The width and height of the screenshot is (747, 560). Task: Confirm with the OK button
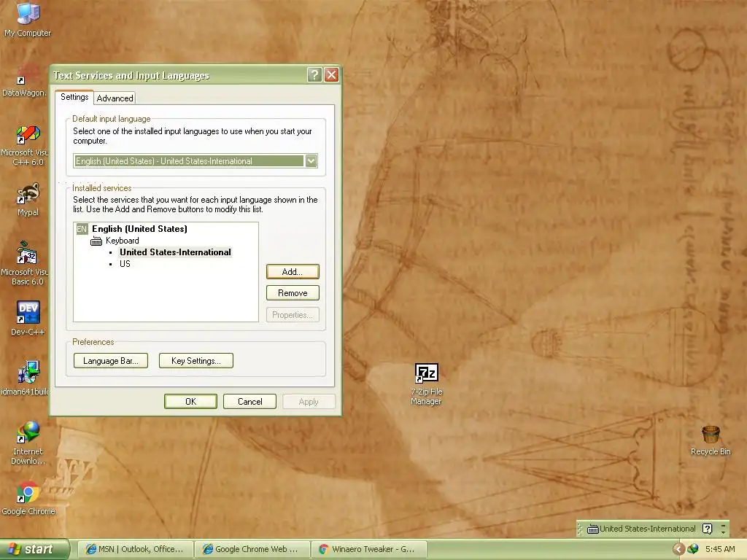[x=190, y=402]
